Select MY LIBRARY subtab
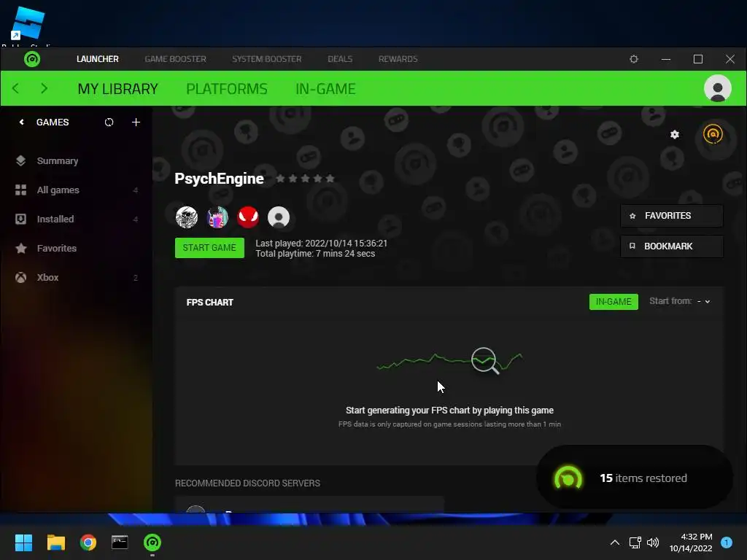 point(117,89)
